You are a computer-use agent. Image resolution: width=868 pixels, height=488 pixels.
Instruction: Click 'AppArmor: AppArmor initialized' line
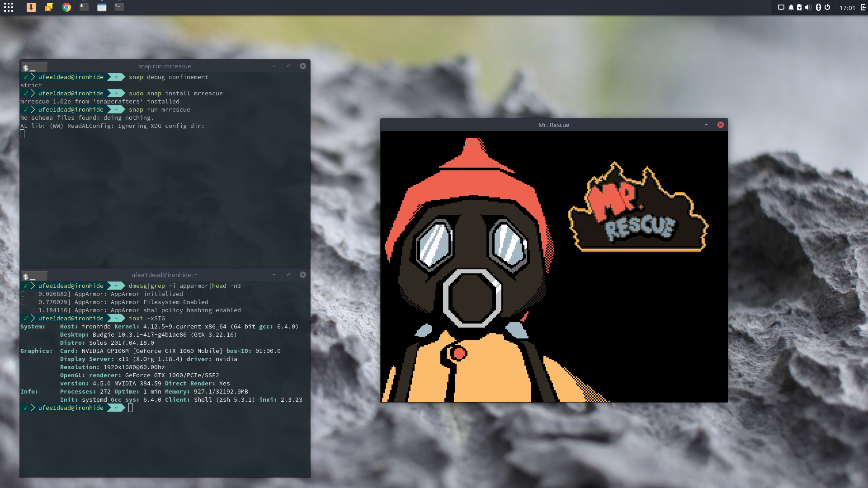(x=102, y=294)
